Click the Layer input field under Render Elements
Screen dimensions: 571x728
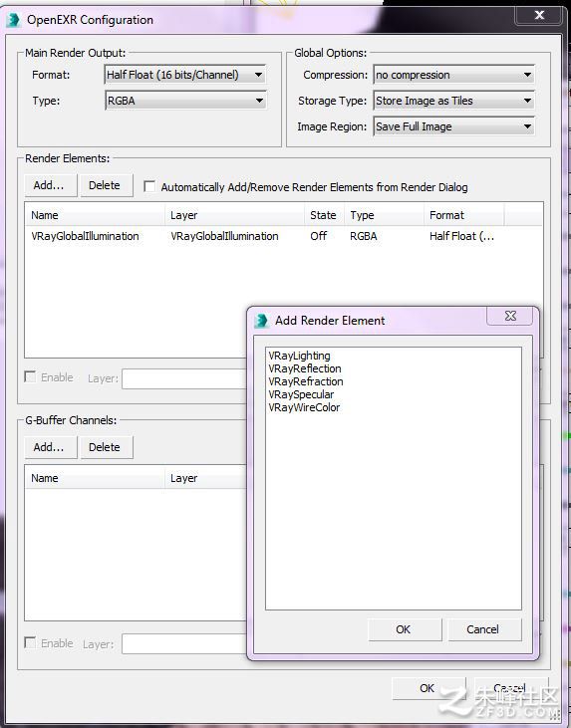pyautogui.click(x=184, y=378)
